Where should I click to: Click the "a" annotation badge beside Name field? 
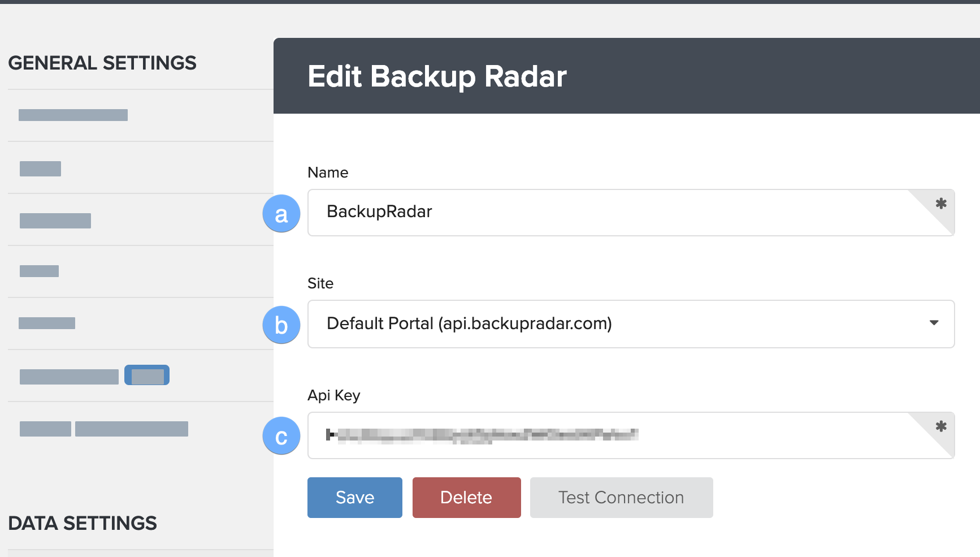point(281,213)
